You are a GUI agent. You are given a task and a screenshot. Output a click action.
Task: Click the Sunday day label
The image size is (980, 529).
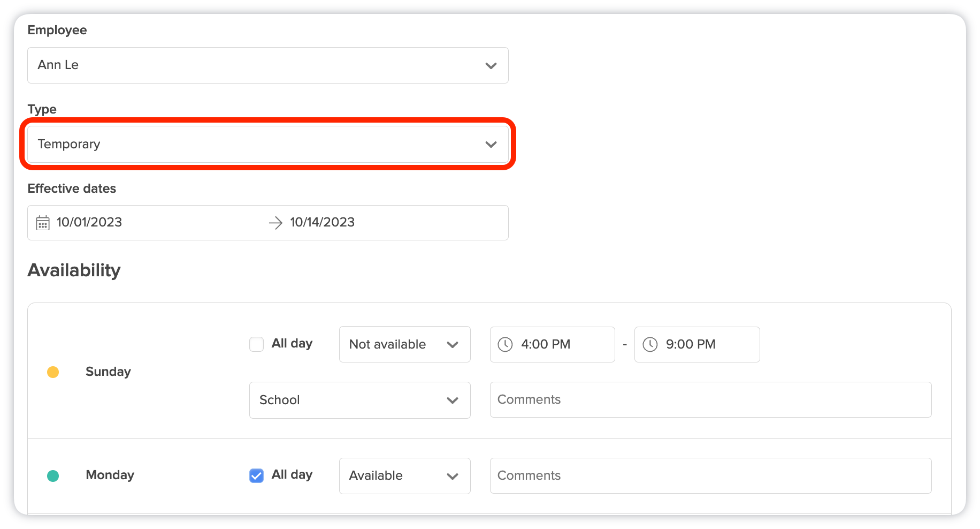[108, 372]
